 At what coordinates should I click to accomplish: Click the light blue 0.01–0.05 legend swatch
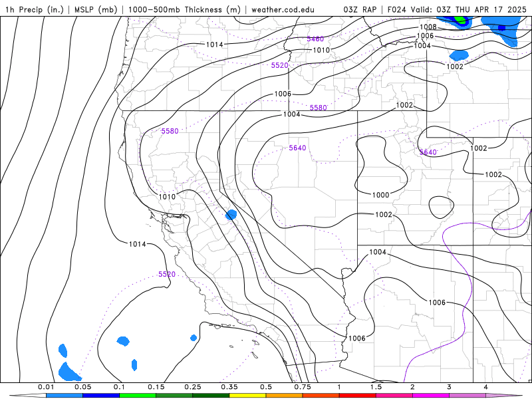pyautogui.click(x=65, y=396)
